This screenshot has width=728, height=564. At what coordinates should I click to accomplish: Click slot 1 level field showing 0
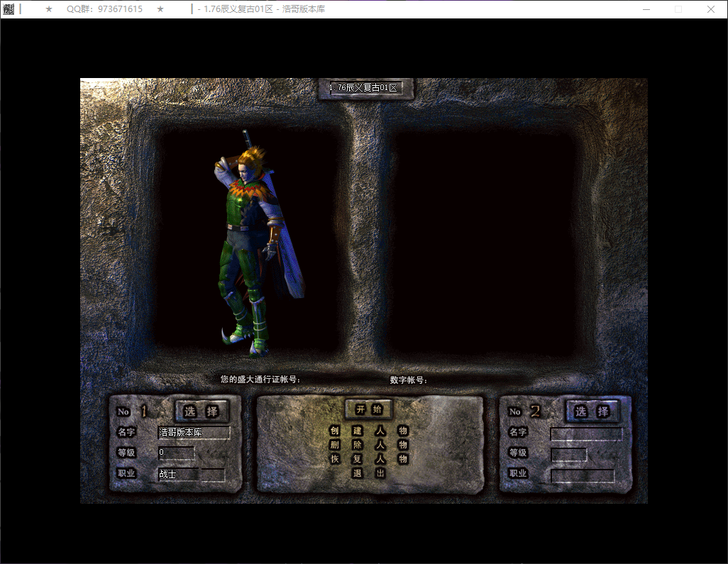[x=176, y=453]
